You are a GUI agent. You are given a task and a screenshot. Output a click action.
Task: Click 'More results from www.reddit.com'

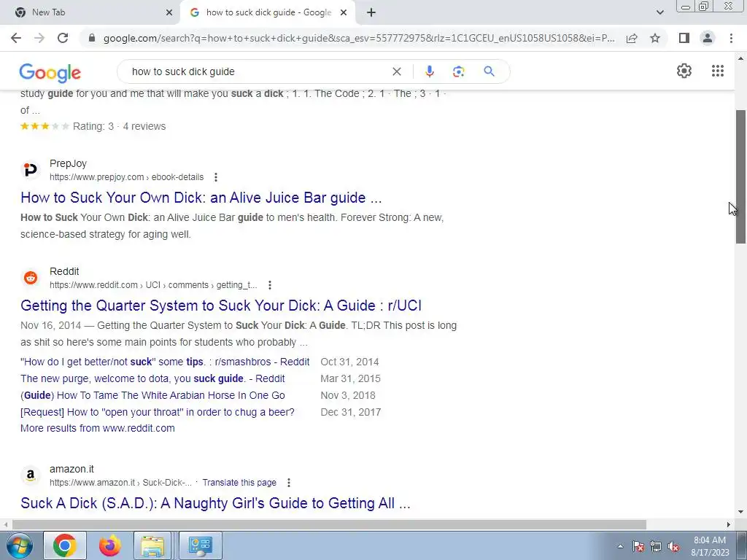[x=98, y=428]
